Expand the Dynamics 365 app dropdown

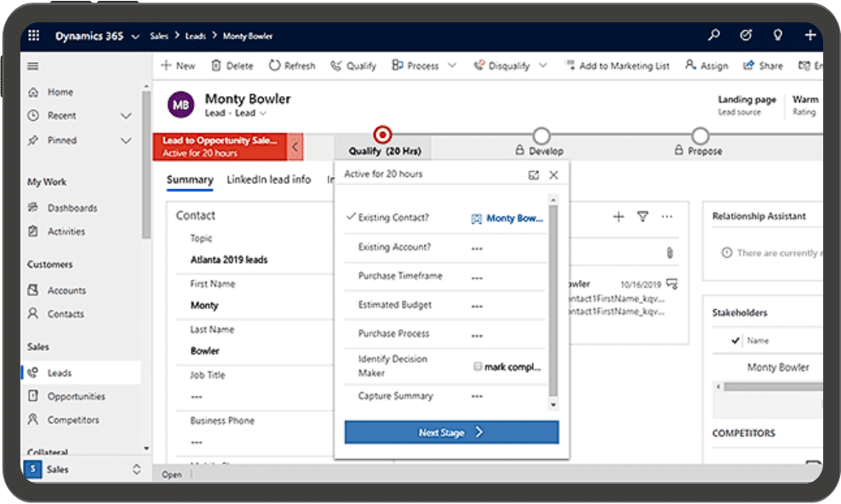[135, 37]
